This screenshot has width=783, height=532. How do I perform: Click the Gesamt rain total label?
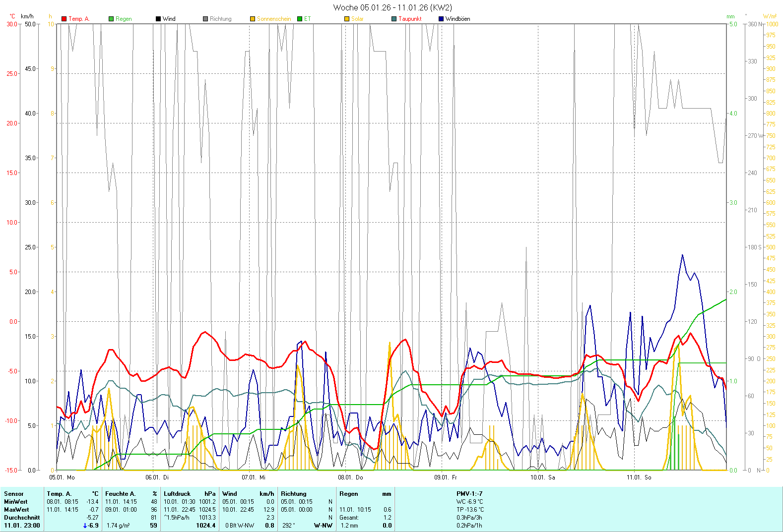[x=349, y=518]
